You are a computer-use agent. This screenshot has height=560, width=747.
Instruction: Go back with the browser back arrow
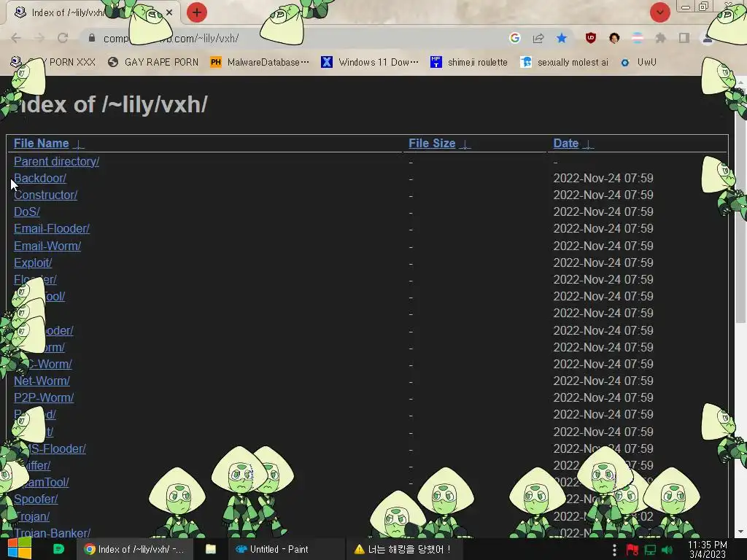click(16, 38)
